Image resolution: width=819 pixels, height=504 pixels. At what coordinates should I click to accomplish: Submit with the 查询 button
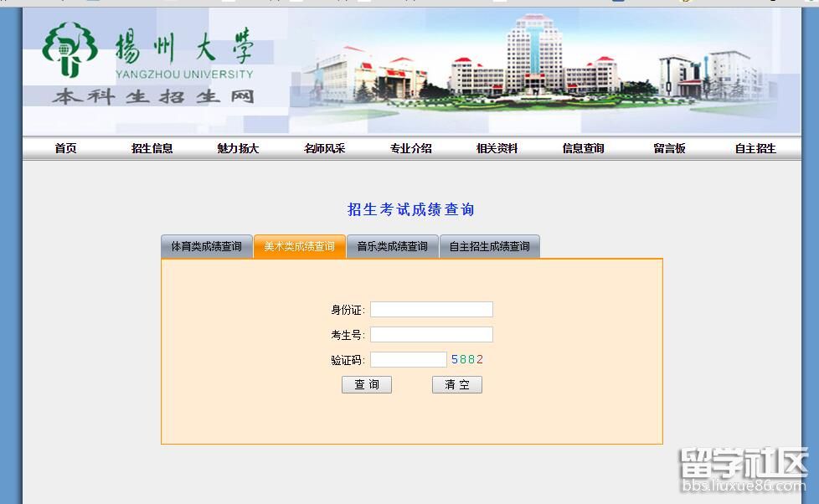point(367,384)
